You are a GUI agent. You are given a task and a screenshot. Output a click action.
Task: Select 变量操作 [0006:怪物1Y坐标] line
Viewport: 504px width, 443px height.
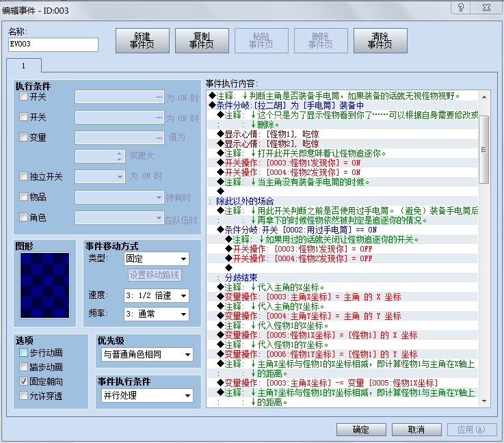click(x=343, y=354)
